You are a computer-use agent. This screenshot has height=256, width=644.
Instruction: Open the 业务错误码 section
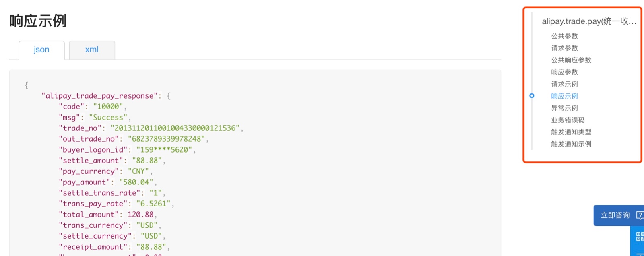(568, 120)
